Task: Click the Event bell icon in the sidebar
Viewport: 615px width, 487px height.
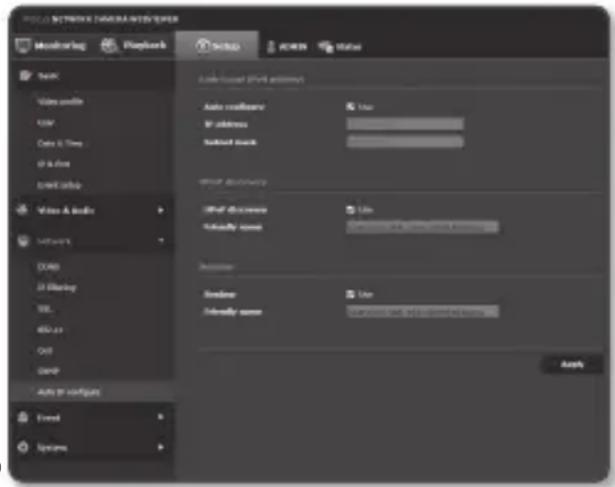Action: pyautogui.click(x=23, y=417)
